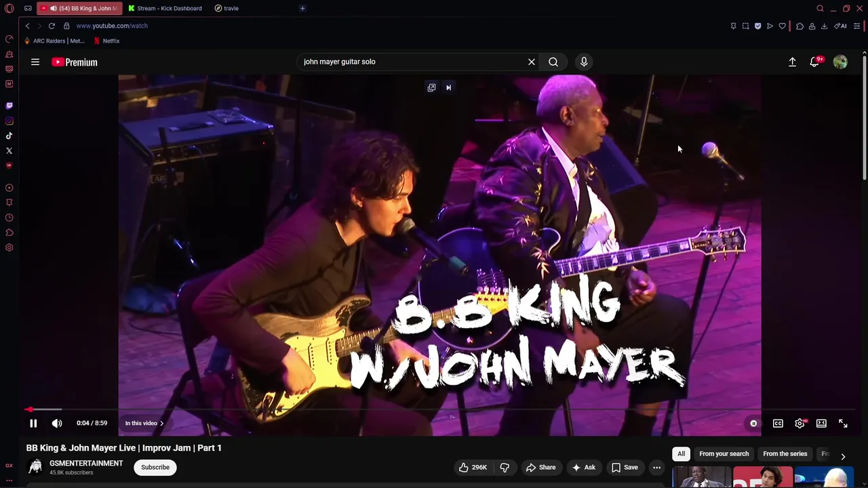Image resolution: width=868 pixels, height=488 pixels.
Task: Open Instagram from the Opera sidebar
Action: pyautogui.click(x=9, y=121)
